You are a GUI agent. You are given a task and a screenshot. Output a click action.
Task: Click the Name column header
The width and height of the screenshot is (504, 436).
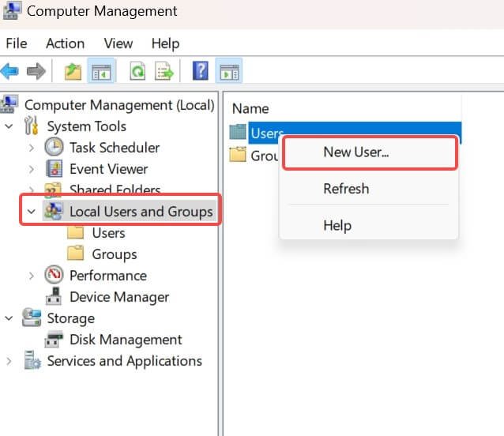[250, 109]
